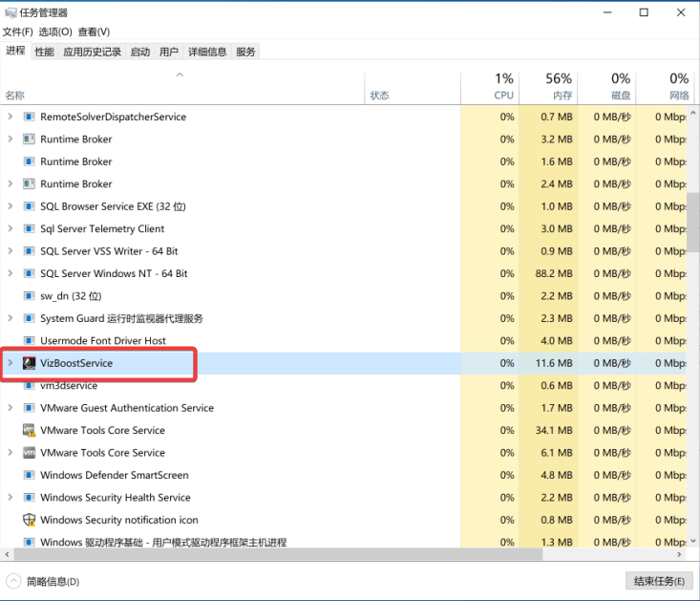The height and width of the screenshot is (601, 700).
Task: Click the Task Manager title bar icon
Action: point(11,12)
